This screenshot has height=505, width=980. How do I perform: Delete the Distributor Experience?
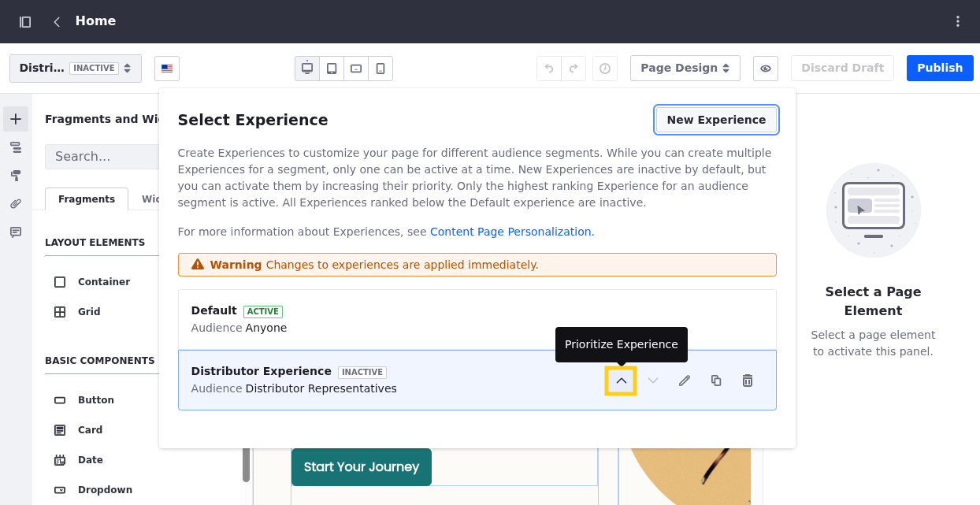click(x=748, y=381)
